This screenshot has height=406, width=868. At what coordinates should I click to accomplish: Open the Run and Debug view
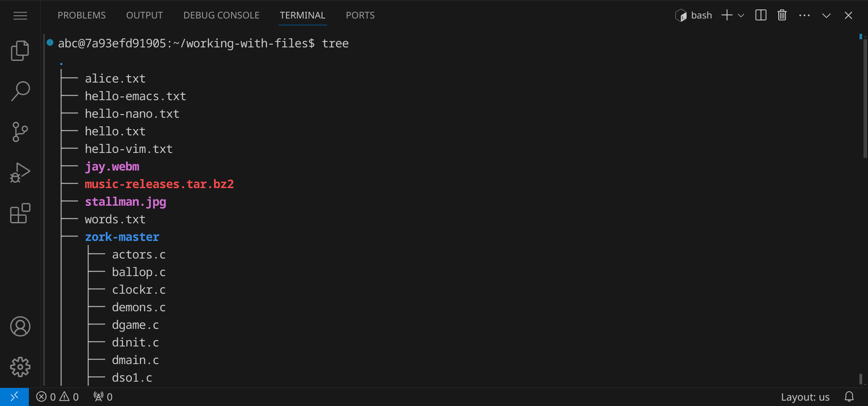[20, 172]
